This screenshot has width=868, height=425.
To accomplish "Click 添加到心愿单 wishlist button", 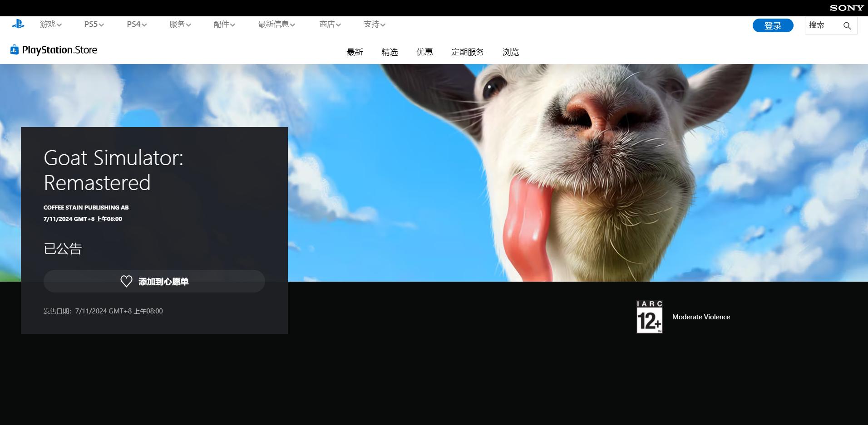I will click(x=154, y=281).
